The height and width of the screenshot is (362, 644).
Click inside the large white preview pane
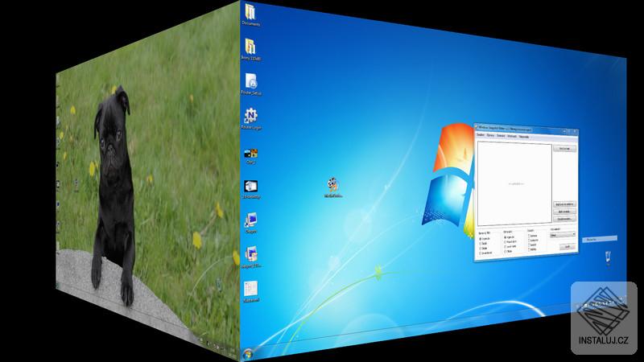(x=514, y=183)
